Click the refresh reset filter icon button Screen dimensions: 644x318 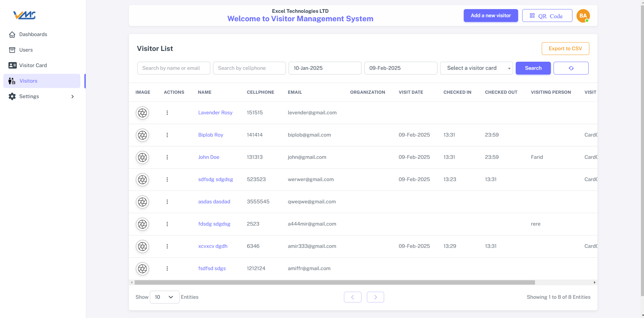coord(571,68)
